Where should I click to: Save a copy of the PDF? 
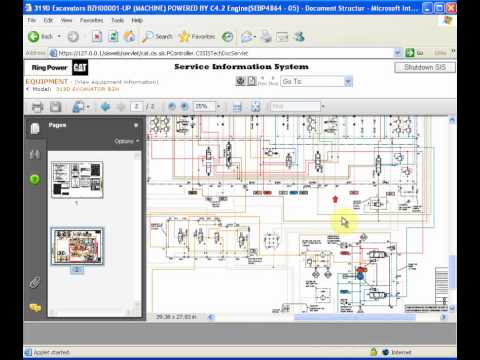click(55, 107)
